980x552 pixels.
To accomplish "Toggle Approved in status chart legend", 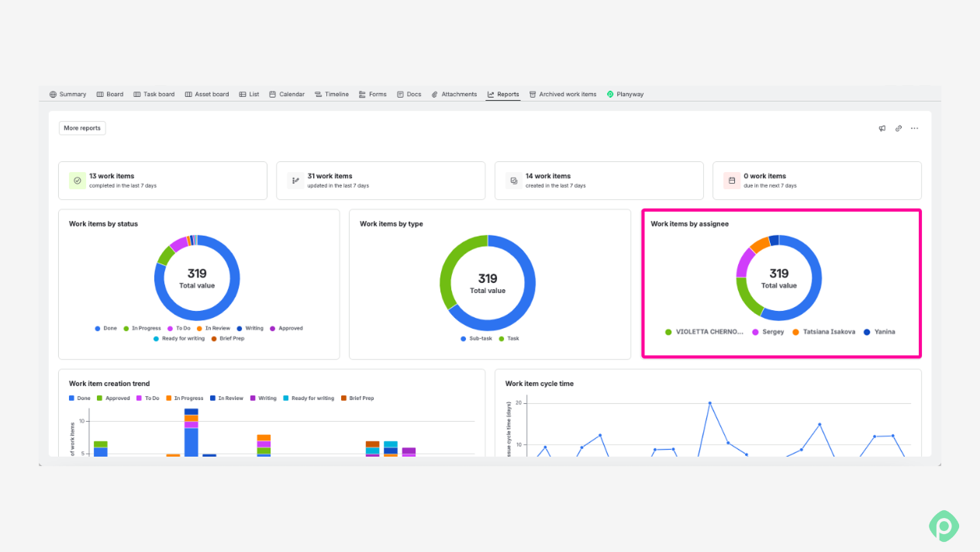I will click(287, 329).
